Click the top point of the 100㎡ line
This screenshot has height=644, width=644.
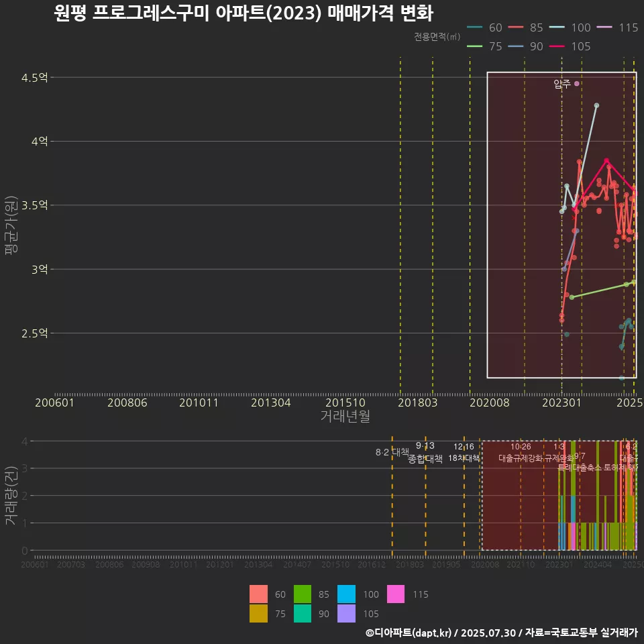point(597,105)
